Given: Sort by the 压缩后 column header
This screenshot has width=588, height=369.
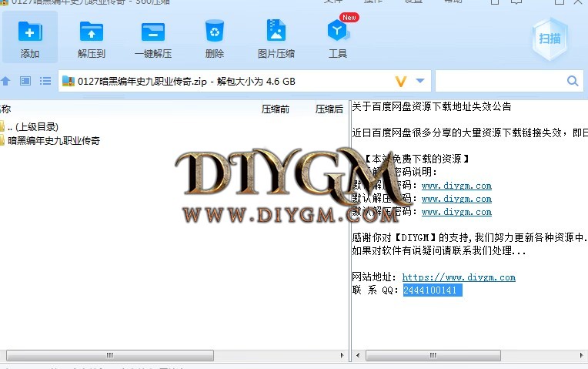Looking at the screenshot, I should [x=329, y=109].
